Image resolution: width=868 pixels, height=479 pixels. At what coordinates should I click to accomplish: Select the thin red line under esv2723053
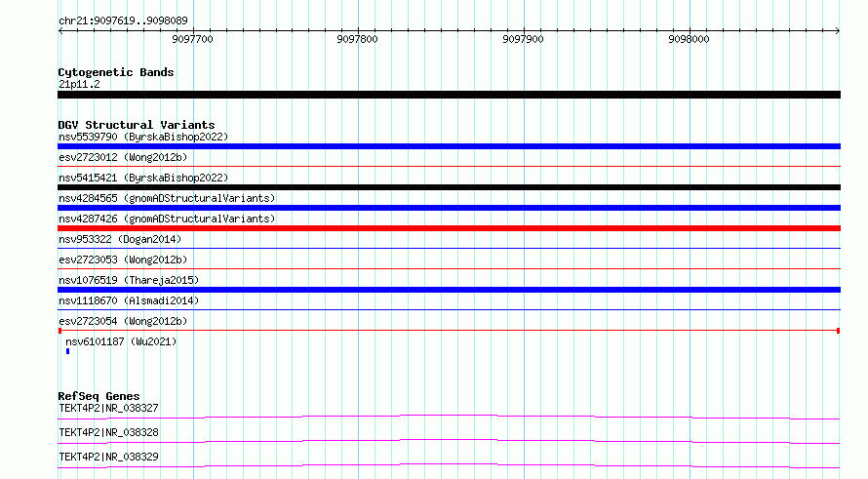click(x=449, y=268)
